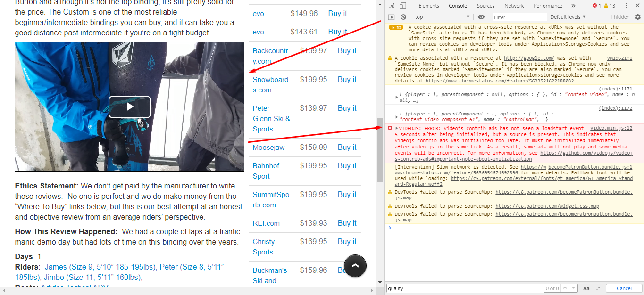644x295 pixels.
Task: Open the Backcountry.com retailer link
Action: [x=270, y=56]
